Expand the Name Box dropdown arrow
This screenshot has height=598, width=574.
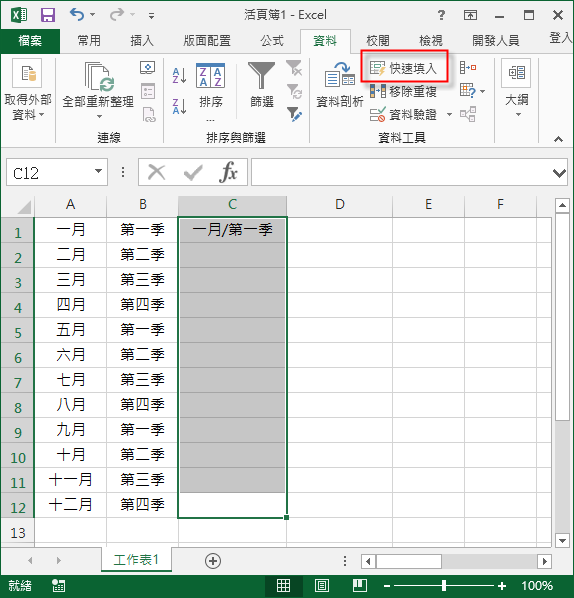click(98, 172)
